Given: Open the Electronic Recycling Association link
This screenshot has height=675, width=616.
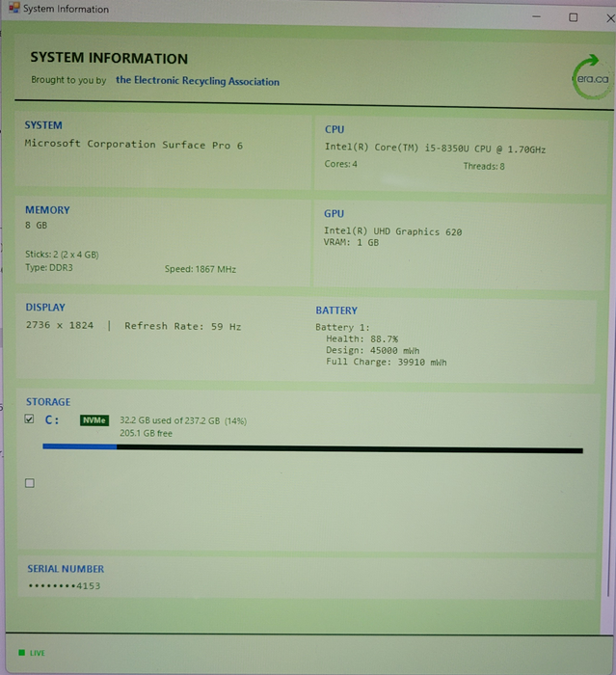Looking at the screenshot, I should pyautogui.click(x=198, y=81).
